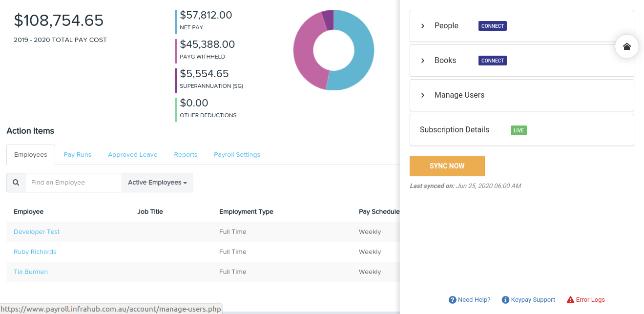Click the LIVE status indicator to change subscription state

click(x=518, y=130)
